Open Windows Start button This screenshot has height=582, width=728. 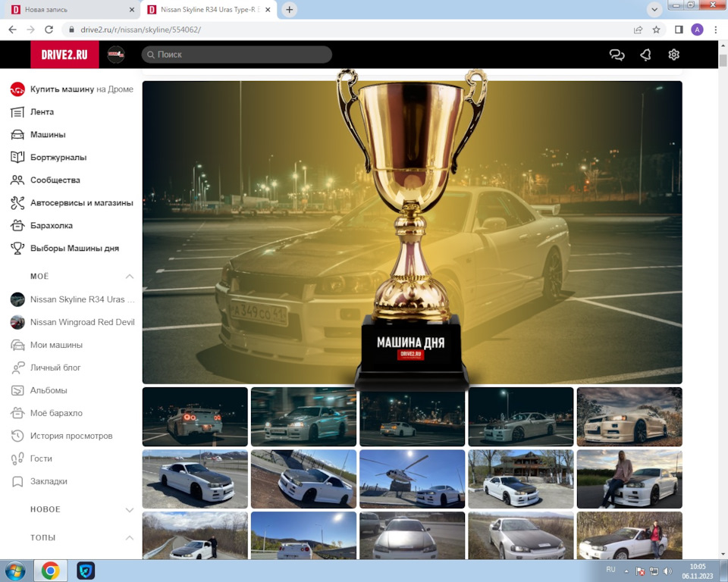coord(15,571)
